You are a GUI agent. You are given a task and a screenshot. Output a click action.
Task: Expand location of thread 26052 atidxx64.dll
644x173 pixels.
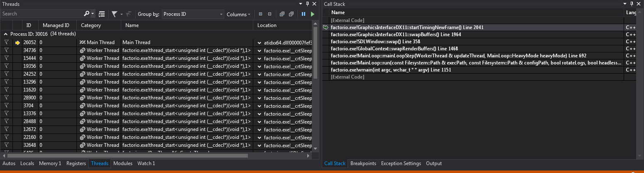[259, 43]
